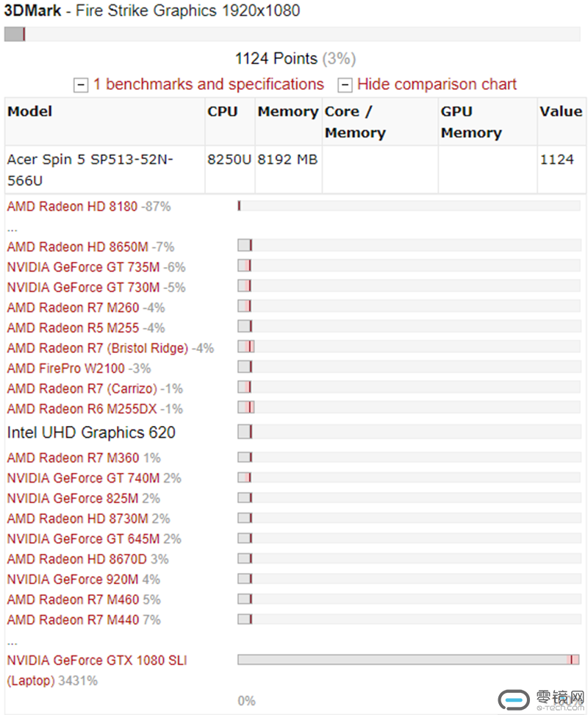Open the AMD Radeon R7 M360 link

click(73, 458)
